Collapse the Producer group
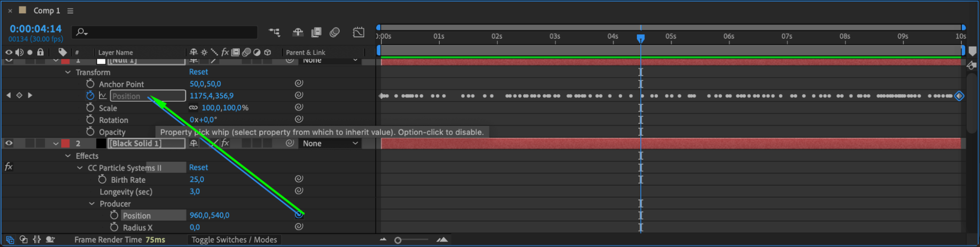The width and height of the screenshot is (980, 247). pos(92,203)
